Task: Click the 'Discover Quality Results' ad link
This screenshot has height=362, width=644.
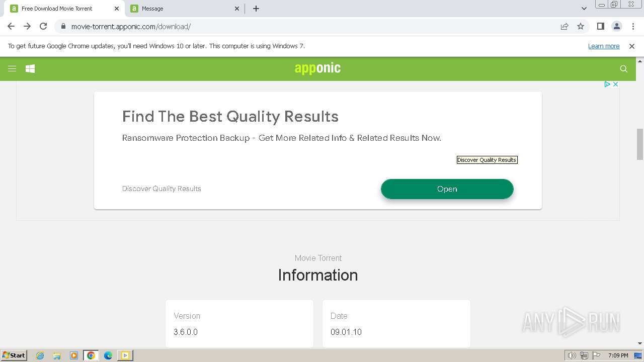Action: [162, 189]
